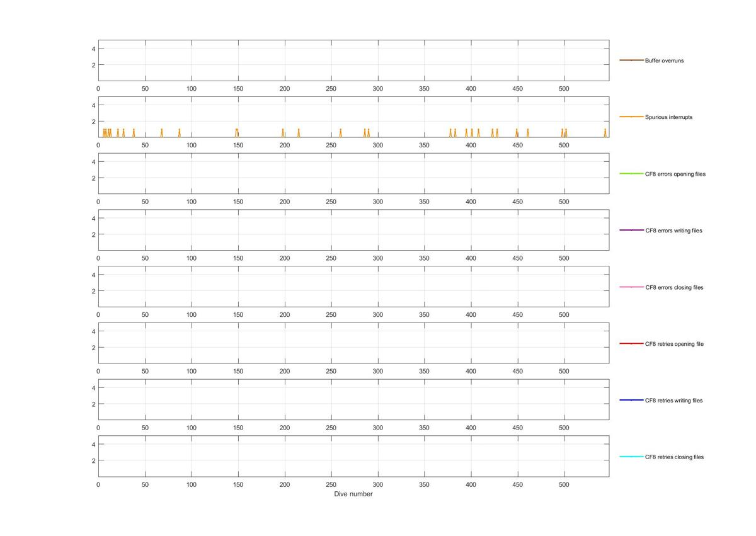Pick the purple CF8 errors writing legend line
Viewport: 756px width, 536px height.
[631, 231]
